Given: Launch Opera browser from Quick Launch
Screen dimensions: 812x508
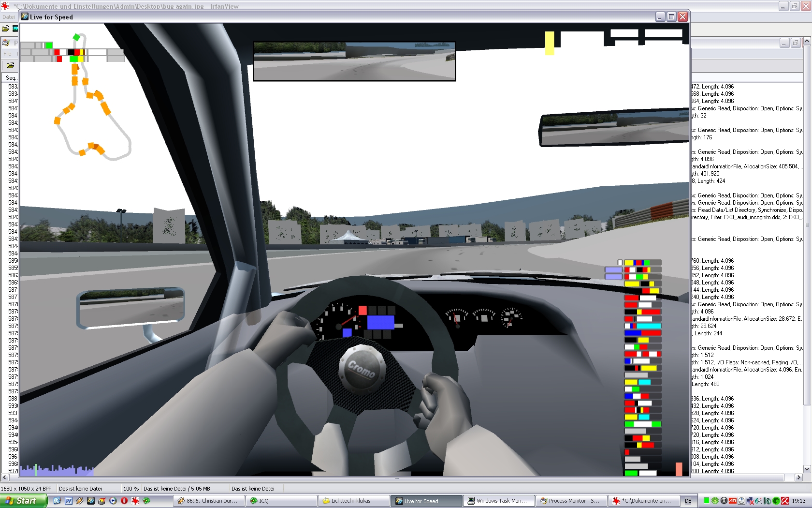Looking at the screenshot, I should click(124, 501).
